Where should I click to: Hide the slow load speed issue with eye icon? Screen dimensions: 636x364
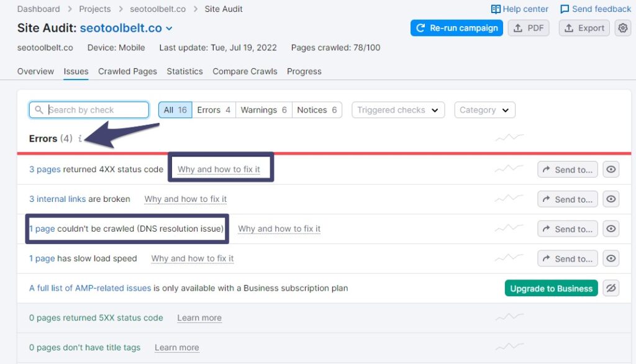point(611,258)
